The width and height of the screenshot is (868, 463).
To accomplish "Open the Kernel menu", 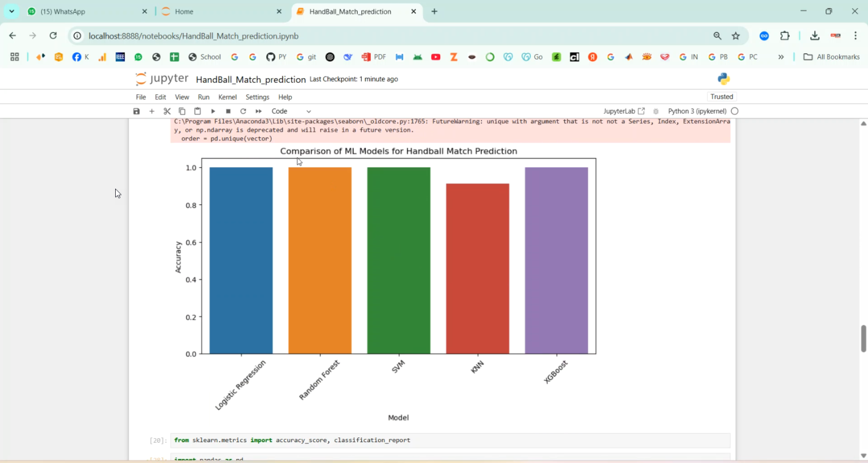I will coord(227,97).
